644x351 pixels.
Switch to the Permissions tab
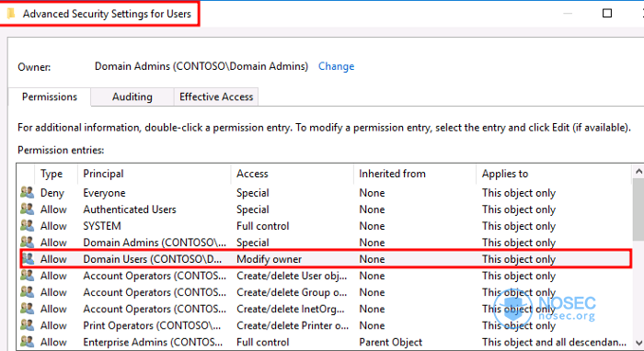point(50,96)
